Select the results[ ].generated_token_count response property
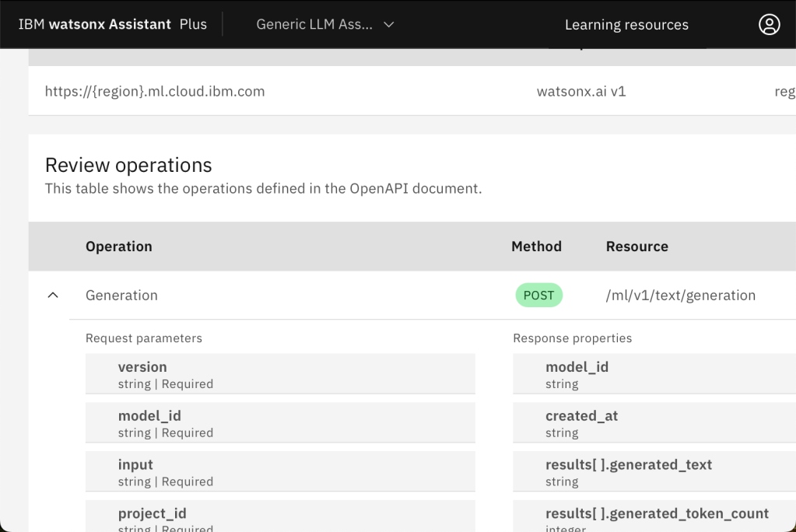 click(657, 516)
